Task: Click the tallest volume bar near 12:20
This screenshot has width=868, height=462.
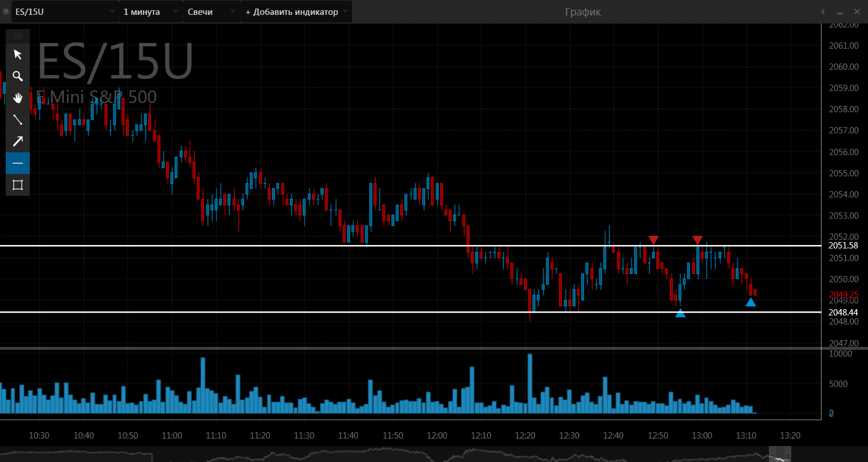Action: pyautogui.click(x=530, y=384)
